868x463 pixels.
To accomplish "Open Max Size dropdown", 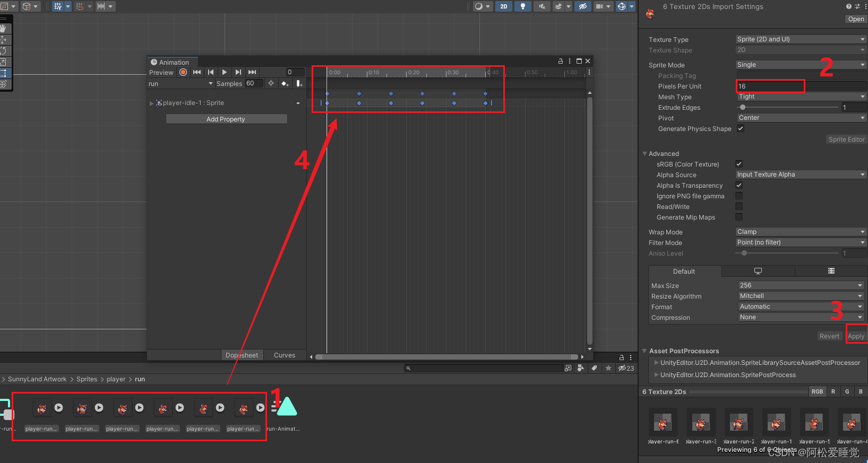I will 801,285.
